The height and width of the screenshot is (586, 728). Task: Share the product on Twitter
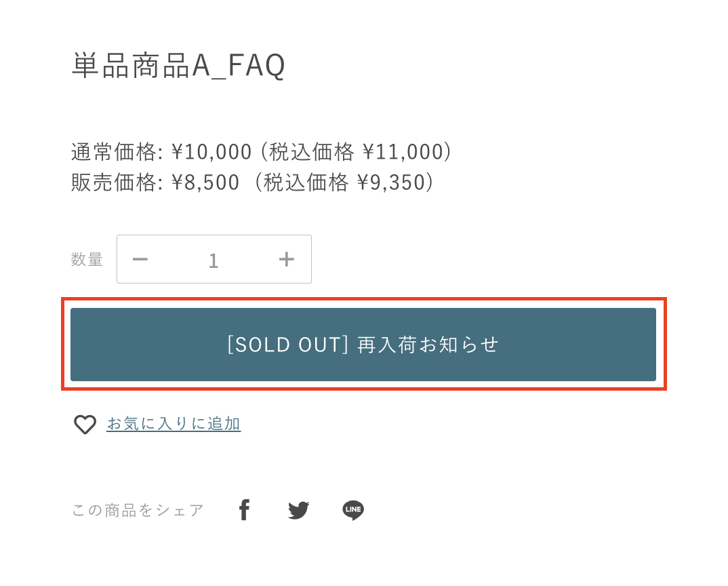pos(298,510)
